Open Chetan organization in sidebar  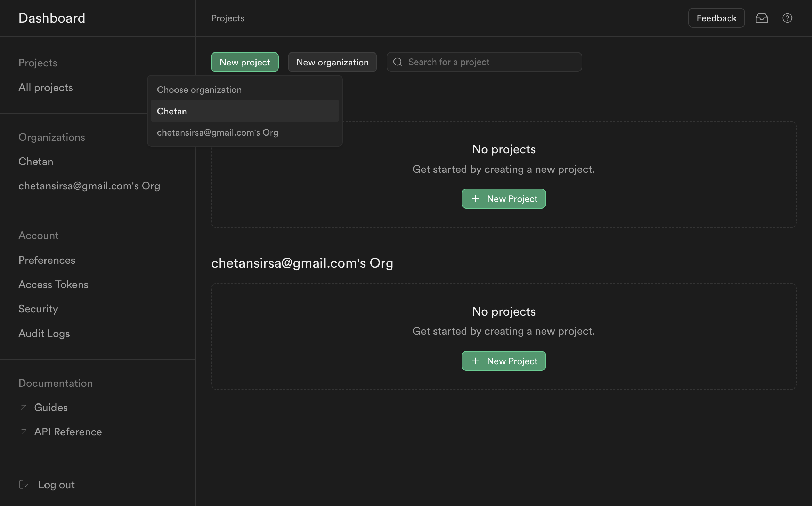tap(36, 162)
